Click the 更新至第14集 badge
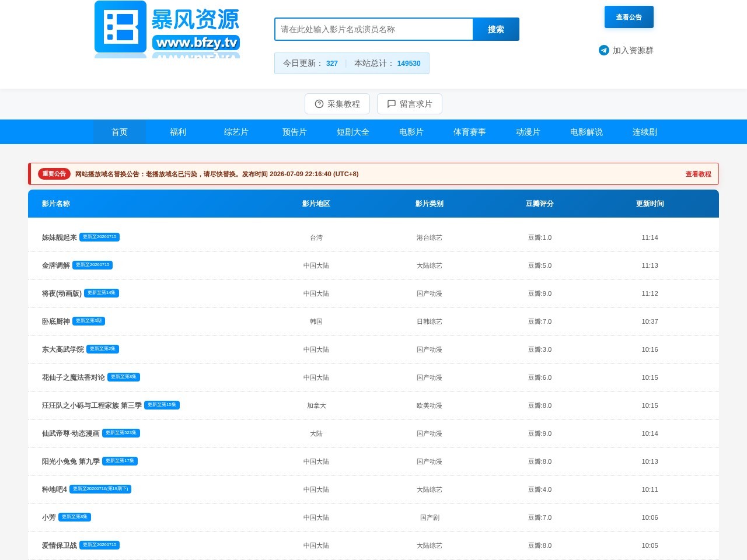 point(102,293)
